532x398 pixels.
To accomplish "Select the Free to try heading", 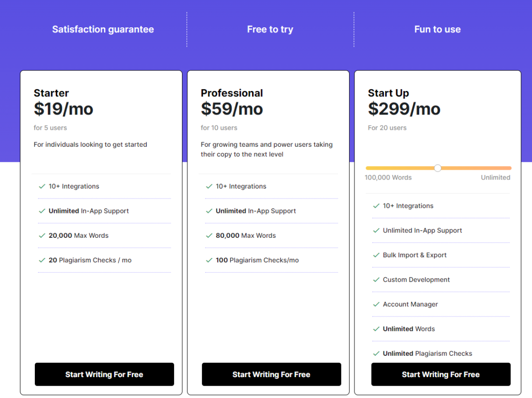I will pyautogui.click(x=270, y=29).
